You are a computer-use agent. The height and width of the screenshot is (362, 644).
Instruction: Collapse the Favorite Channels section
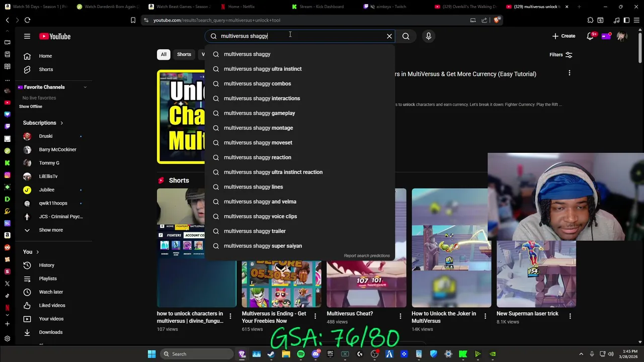pos(85,87)
